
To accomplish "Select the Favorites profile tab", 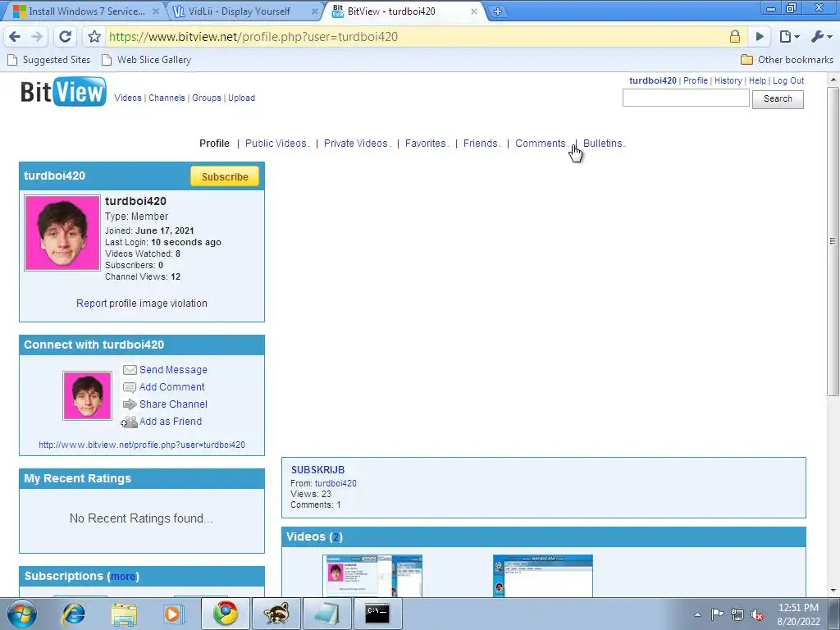I will (x=426, y=144).
